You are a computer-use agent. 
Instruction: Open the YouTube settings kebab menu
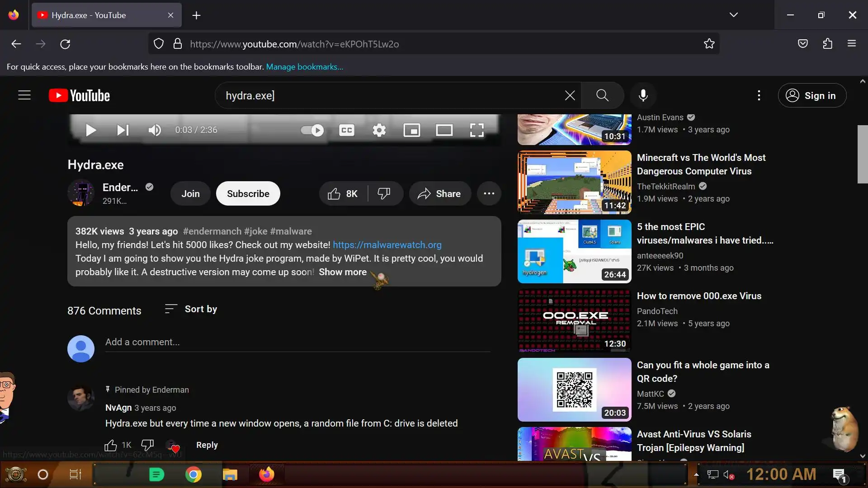click(x=759, y=95)
